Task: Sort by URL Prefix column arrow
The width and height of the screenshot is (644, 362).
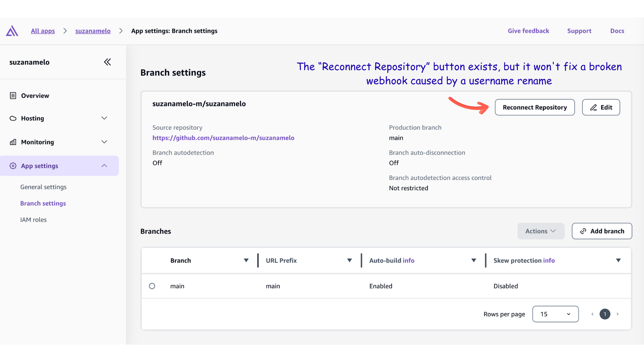Action: (x=350, y=261)
